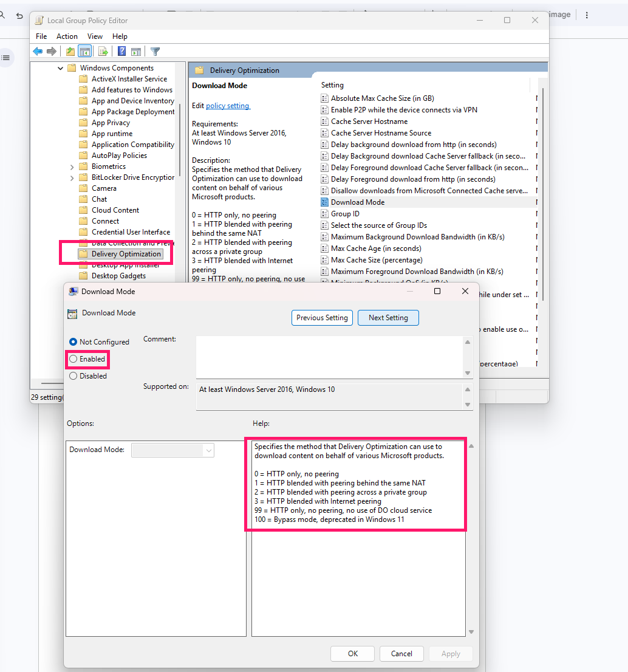Click the Forward arrow toolbar icon

click(x=52, y=52)
